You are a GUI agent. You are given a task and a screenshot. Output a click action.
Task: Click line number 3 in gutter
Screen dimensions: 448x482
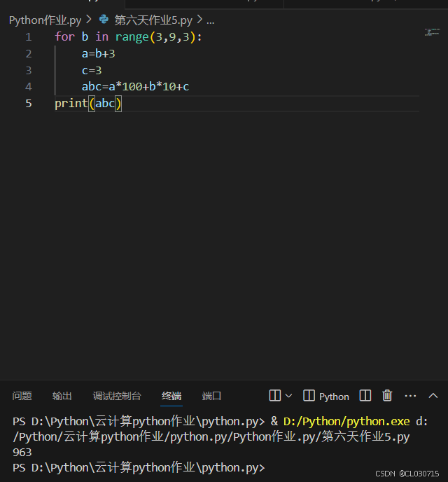(29, 70)
